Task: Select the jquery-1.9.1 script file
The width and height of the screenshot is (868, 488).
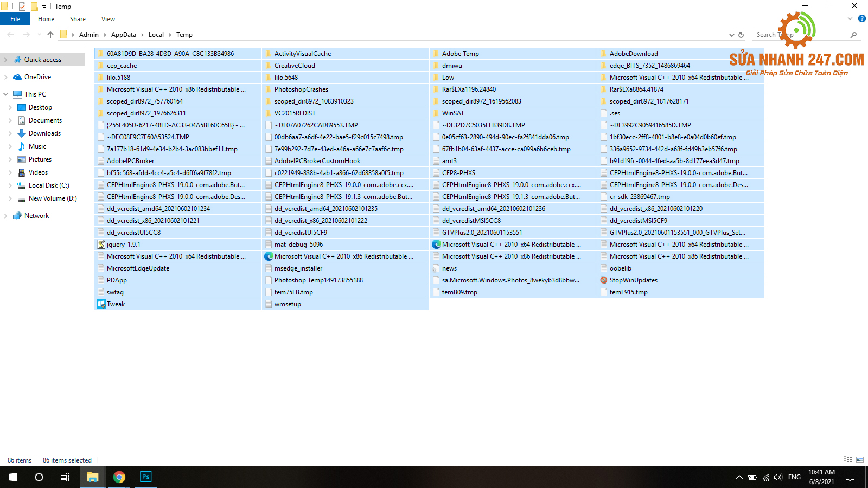Action: pyautogui.click(x=123, y=245)
